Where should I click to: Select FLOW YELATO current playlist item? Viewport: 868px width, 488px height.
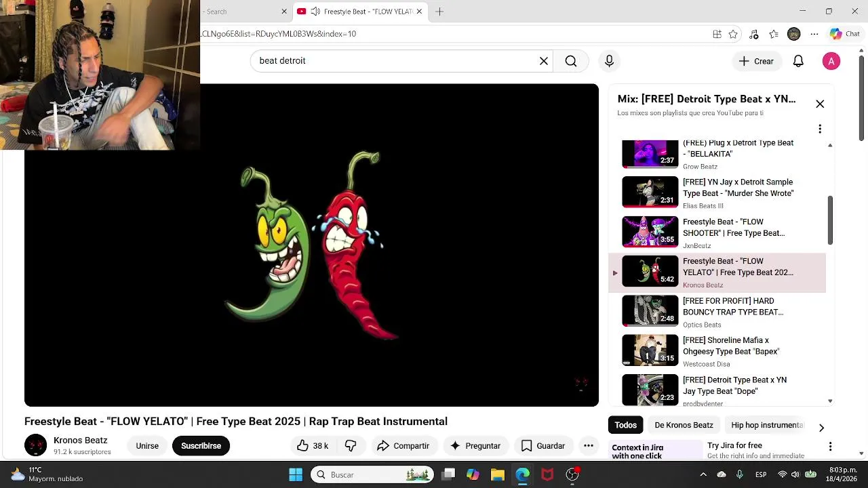tap(717, 272)
